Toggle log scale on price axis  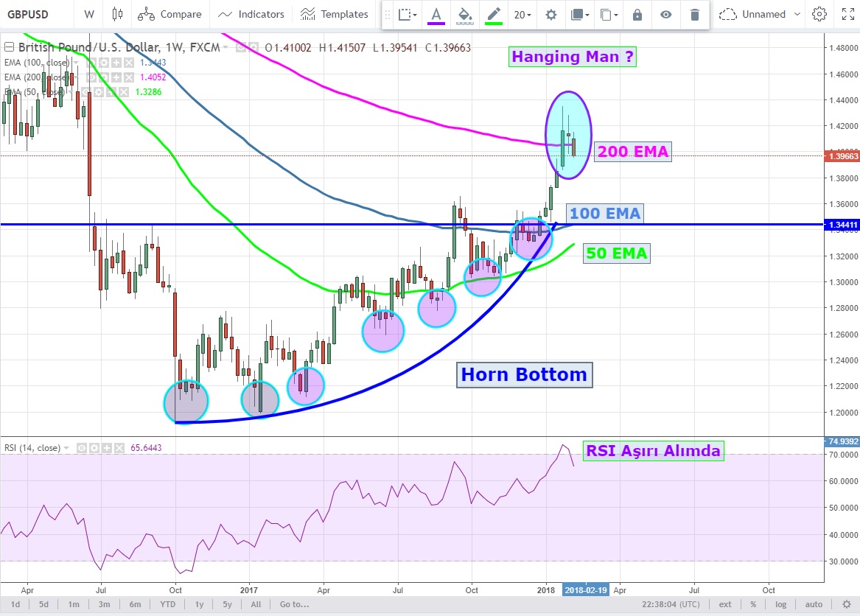click(781, 604)
